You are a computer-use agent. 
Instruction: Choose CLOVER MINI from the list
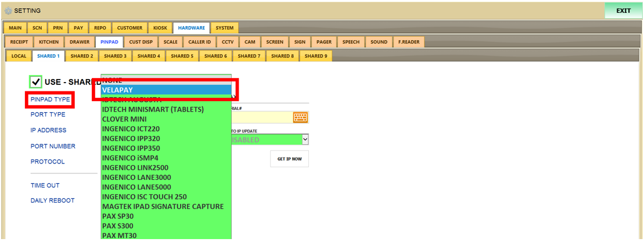point(166,119)
